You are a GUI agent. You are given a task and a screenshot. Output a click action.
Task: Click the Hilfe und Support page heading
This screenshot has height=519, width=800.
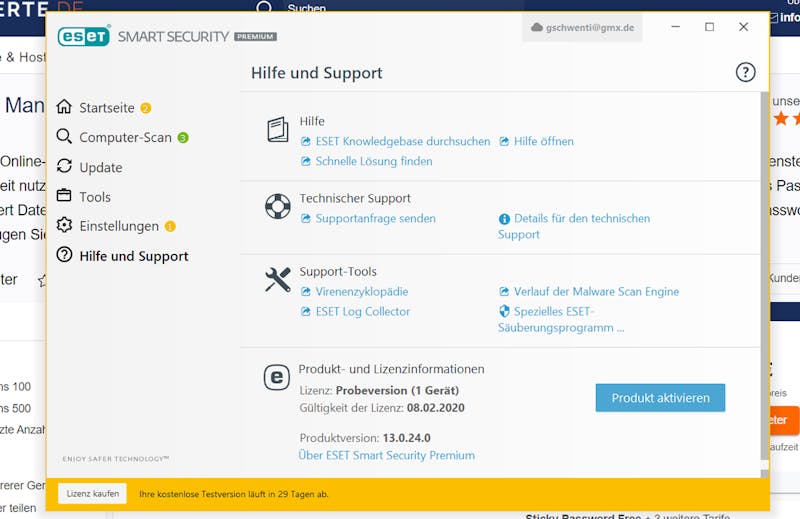coord(317,73)
